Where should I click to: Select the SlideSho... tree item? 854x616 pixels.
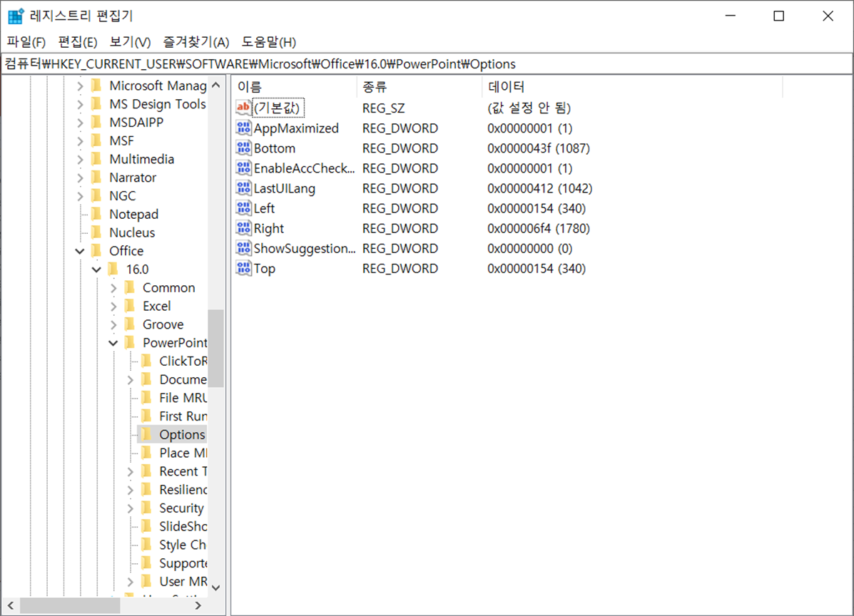click(x=183, y=526)
